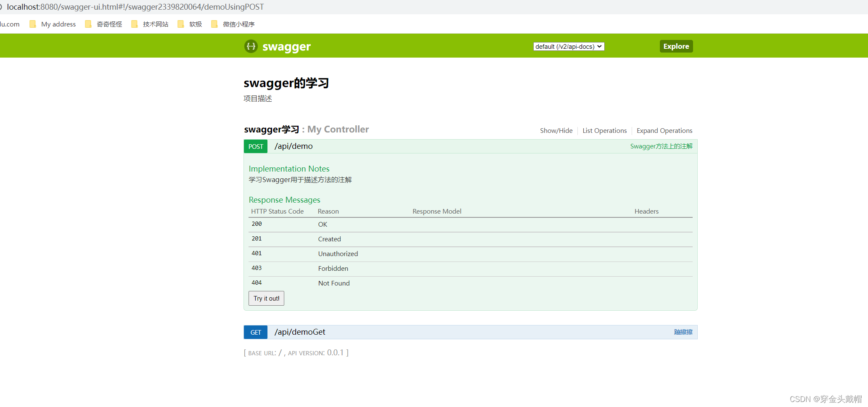Image resolution: width=868 pixels, height=407 pixels.
Task: Click the Explore button
Action: [x=676, y=46]
